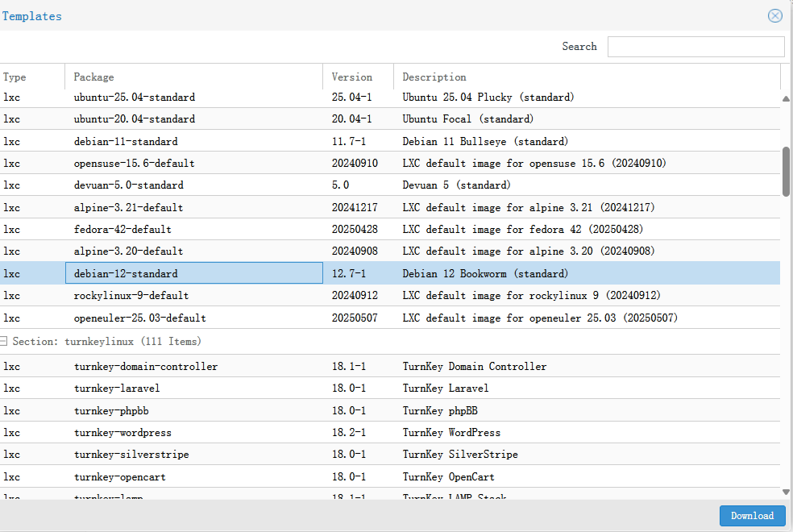Click opensuse 15.6 image description
Image resolution: width=793 pixels, height=532 pixels.
534,164
